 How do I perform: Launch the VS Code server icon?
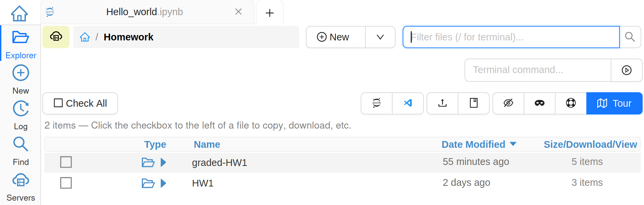[408, 103]
